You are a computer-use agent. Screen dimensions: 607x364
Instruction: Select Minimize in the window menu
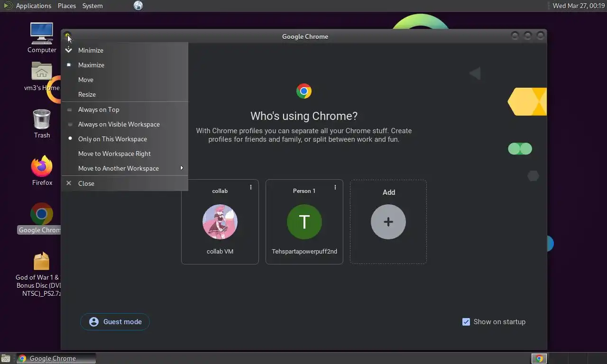(125, 50)
